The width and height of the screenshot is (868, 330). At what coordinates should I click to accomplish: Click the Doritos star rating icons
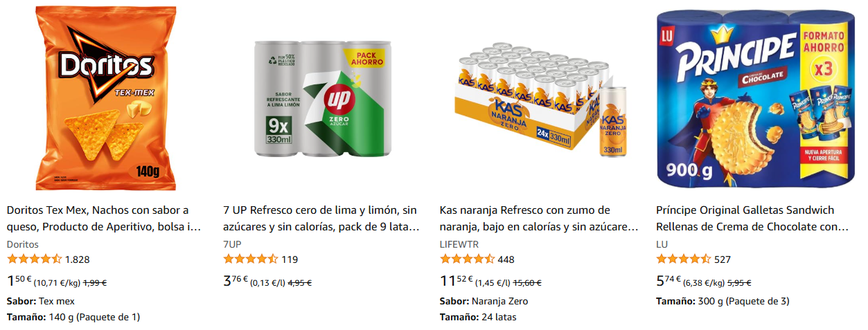pos(34,259)
